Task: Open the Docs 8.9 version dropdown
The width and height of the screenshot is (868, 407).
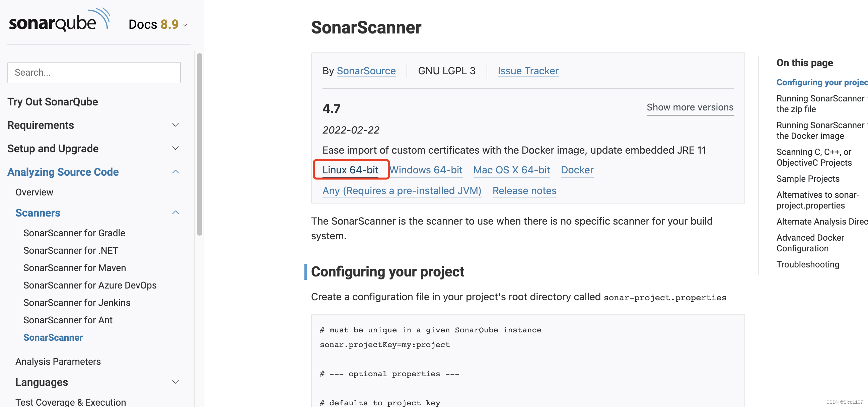Action: tap(158, 24)
